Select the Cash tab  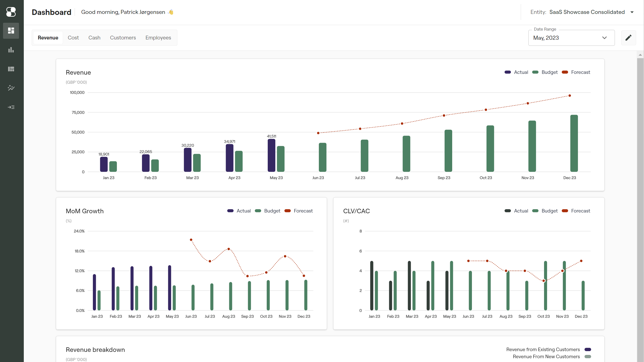click(x=94, y=38)
